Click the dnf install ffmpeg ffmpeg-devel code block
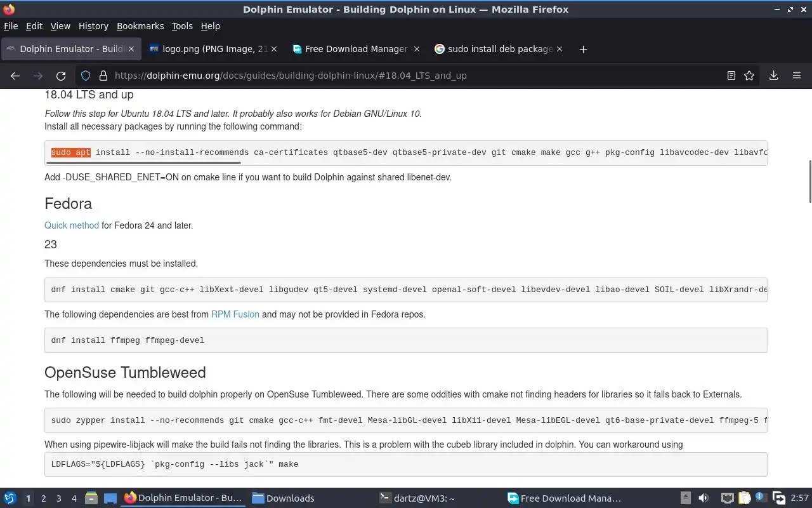 coord(406,340)
